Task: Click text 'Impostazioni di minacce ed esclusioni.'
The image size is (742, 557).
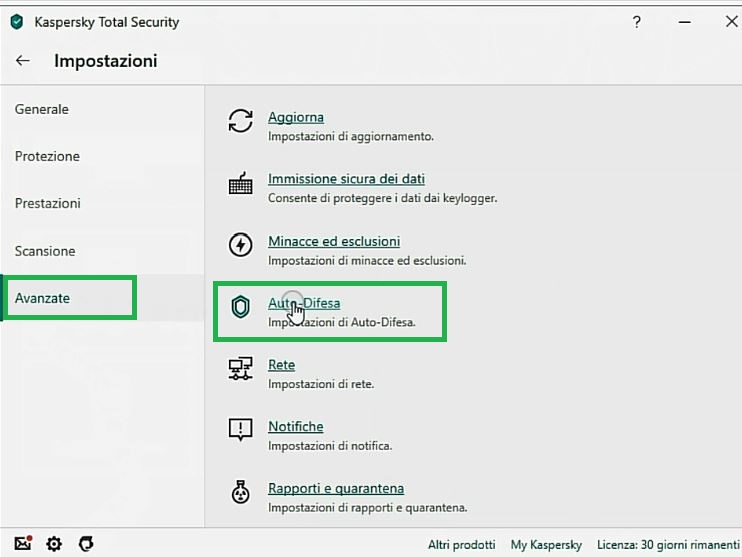Action: point(367,261)
